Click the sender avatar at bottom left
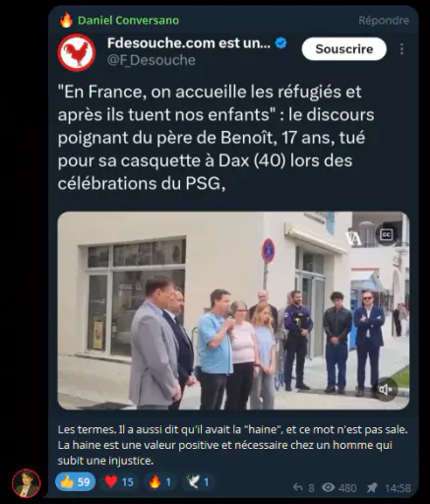The width and height of the screenshot is (430, 504). pyautogui.click(x=27, y=483)
